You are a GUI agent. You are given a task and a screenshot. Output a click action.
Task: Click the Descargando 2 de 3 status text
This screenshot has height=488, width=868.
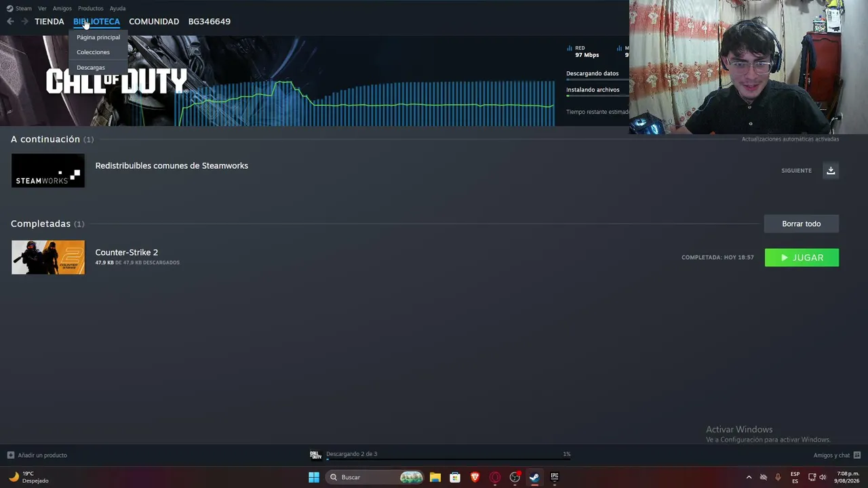(x=351, y=454)
